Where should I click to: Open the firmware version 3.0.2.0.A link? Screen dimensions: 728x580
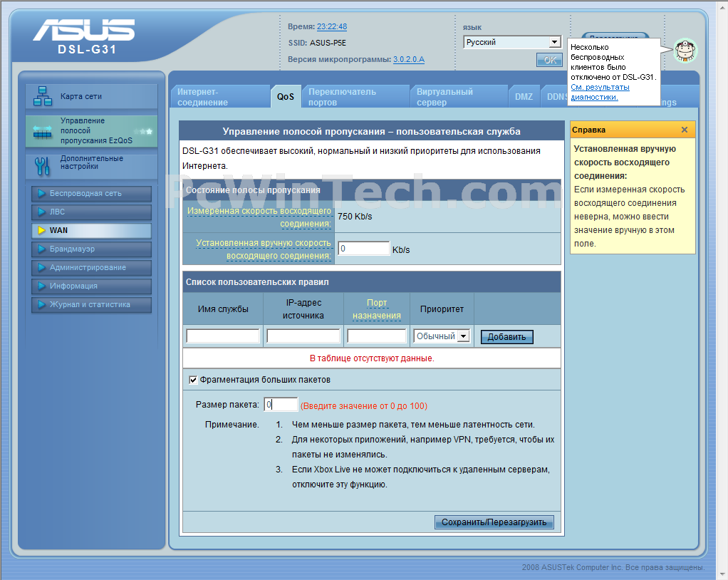[x=408, y=59]
